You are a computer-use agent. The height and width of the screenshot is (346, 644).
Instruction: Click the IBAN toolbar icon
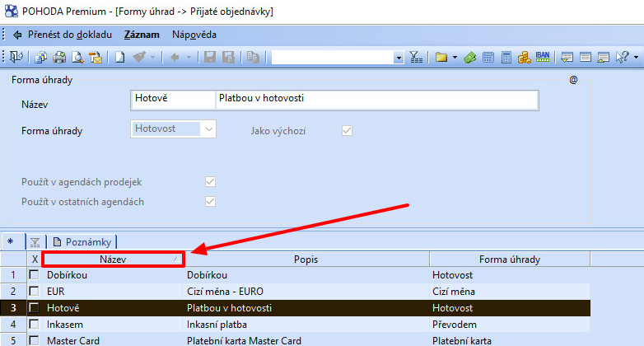click(x=543, y=58)
